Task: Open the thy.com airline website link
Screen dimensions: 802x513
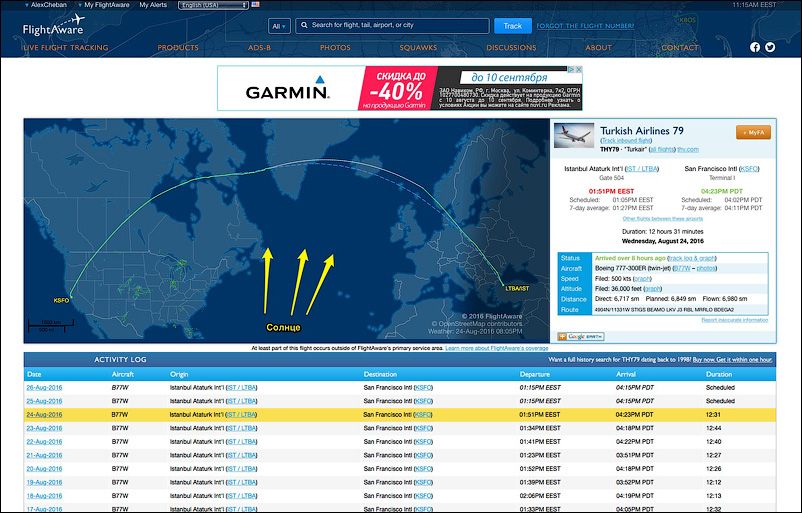Action: click(688, 149)
